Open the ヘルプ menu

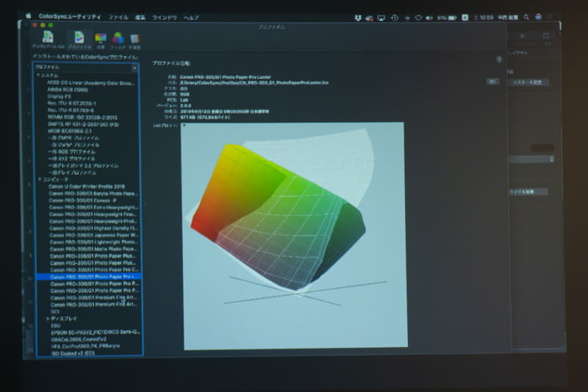pyautogui.click(x=191, y=18)
